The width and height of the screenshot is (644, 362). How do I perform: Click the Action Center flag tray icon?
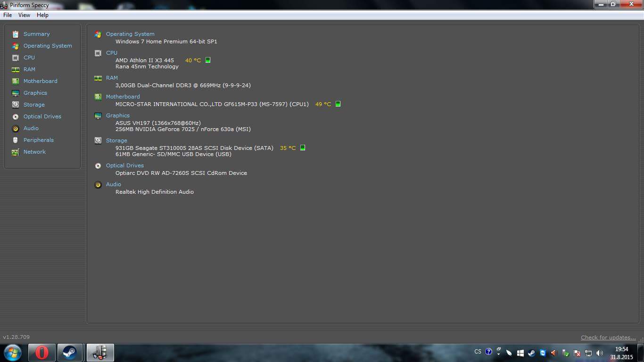click(577, 353)
